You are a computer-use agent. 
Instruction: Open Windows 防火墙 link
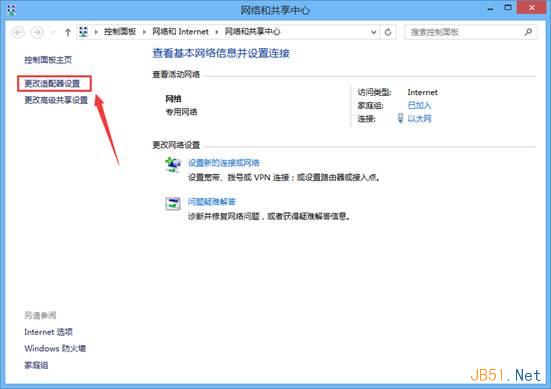point(55,348)
